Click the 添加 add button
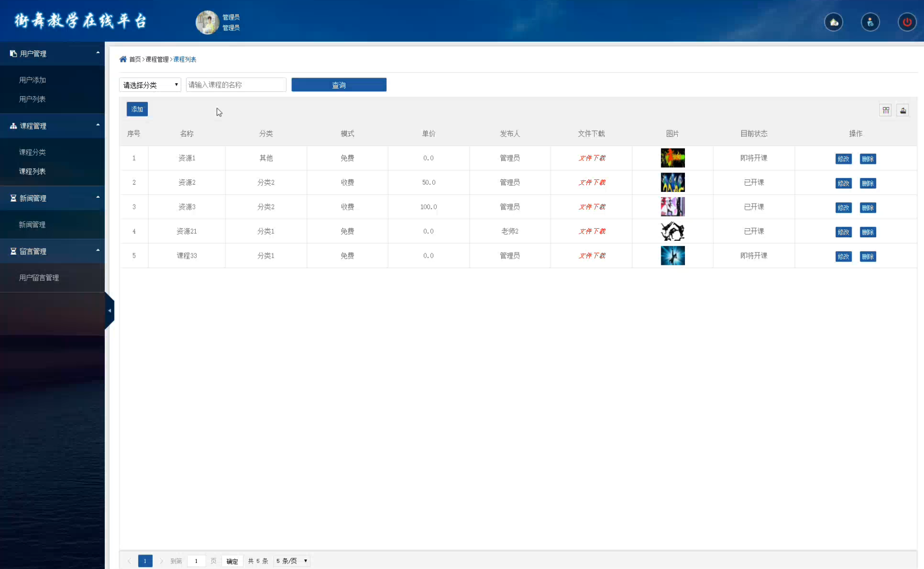Viewport: 924px width, 569px height. [137, 109]
